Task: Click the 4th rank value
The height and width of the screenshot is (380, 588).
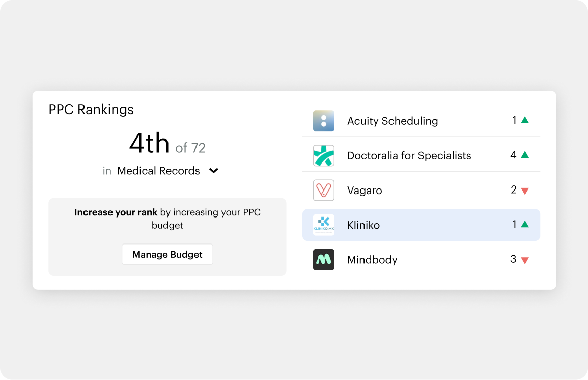Action: 149,143
